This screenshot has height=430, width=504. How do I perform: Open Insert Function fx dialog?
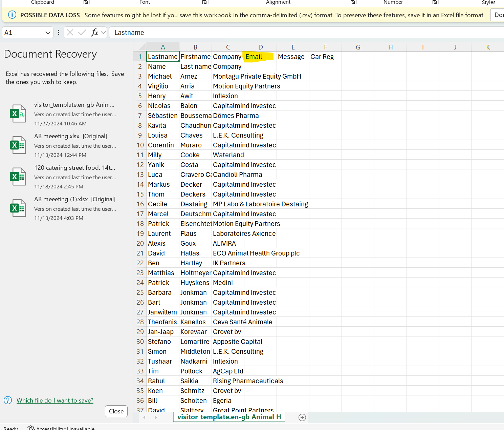[x=94, y=33]
